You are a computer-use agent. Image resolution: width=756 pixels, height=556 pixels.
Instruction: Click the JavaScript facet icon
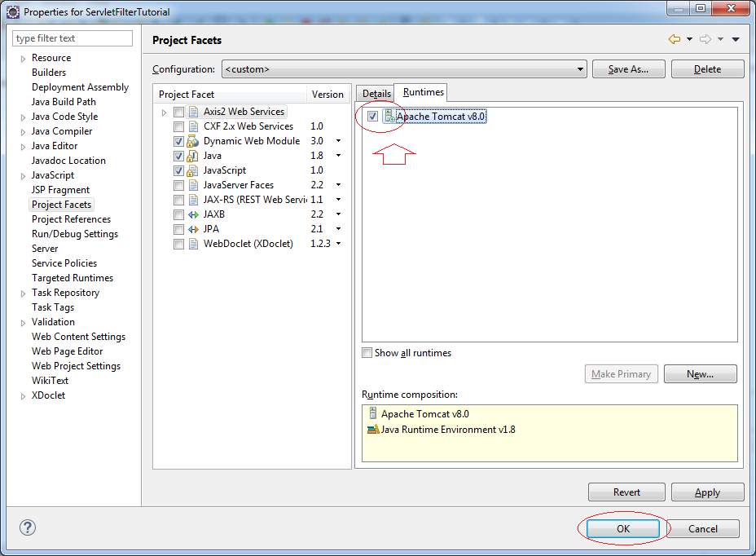(x=193, y=170)
